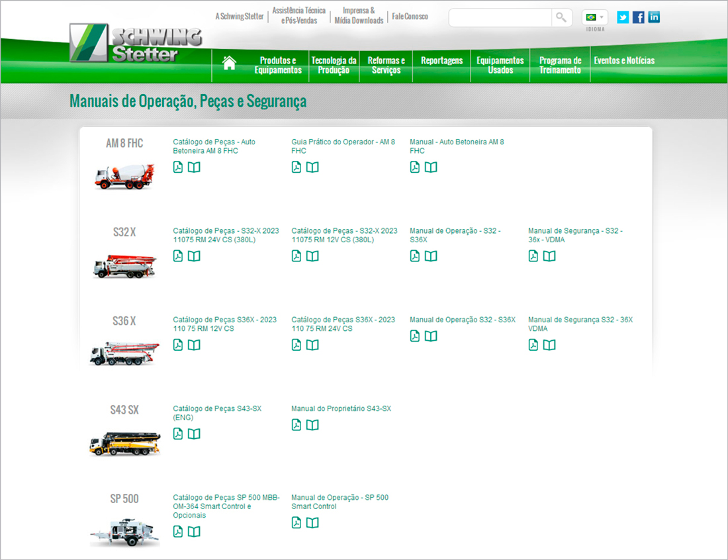
Task: Open Equipamentos Usados menu item
Action: point(500,66)
